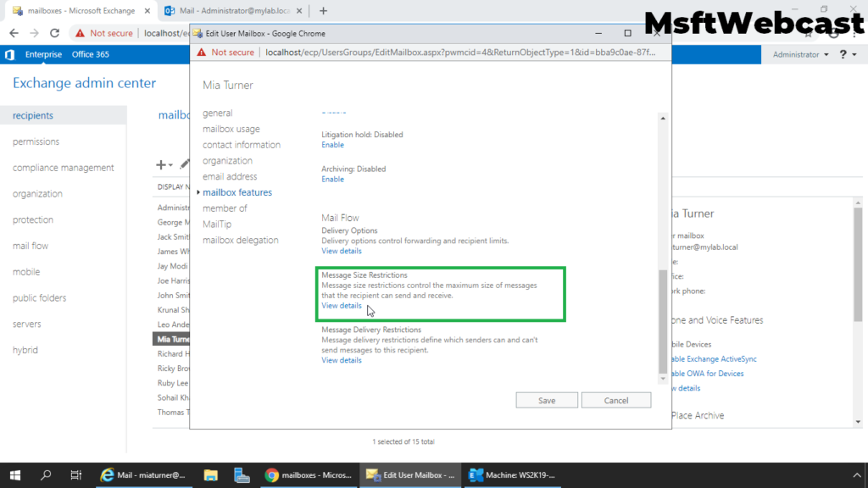868x488 pixels.
Task: Enable Archiving
Action: [x=332, y=180]
